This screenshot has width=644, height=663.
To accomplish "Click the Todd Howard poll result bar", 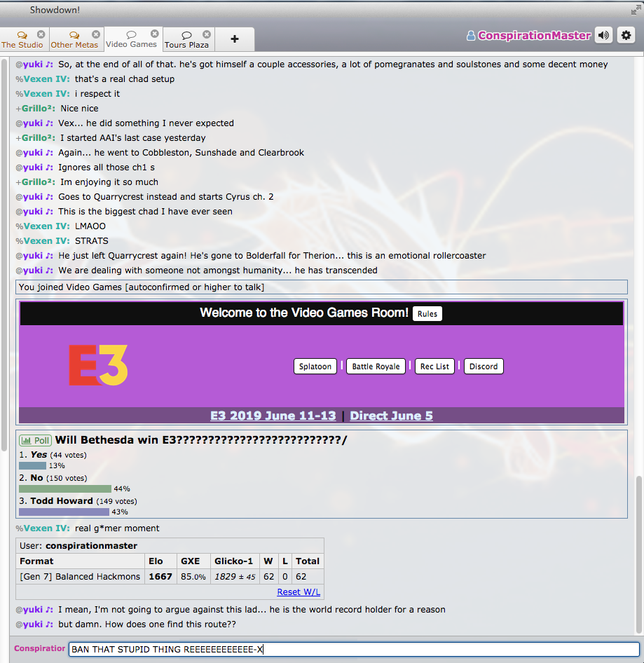I will point(64,512).
